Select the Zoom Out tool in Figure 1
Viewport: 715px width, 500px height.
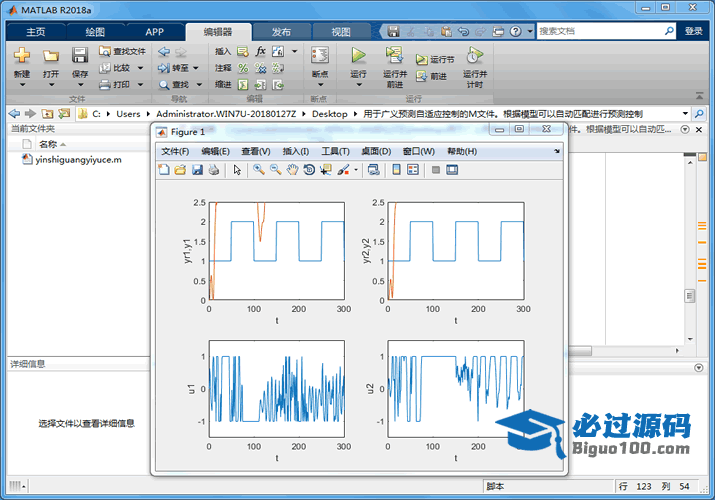[x=275, y=170]
